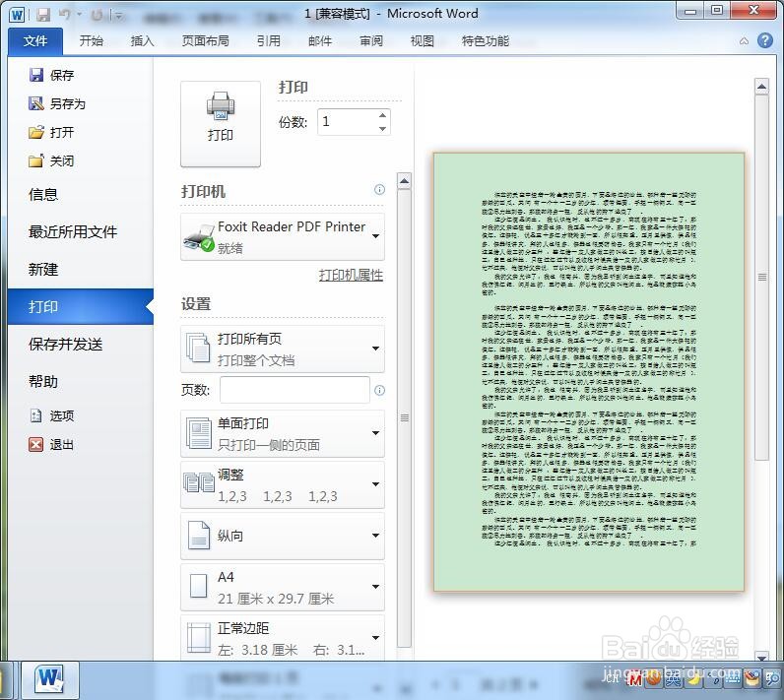Expand the collation (调整) 1,2,3 dropdown

283,484
